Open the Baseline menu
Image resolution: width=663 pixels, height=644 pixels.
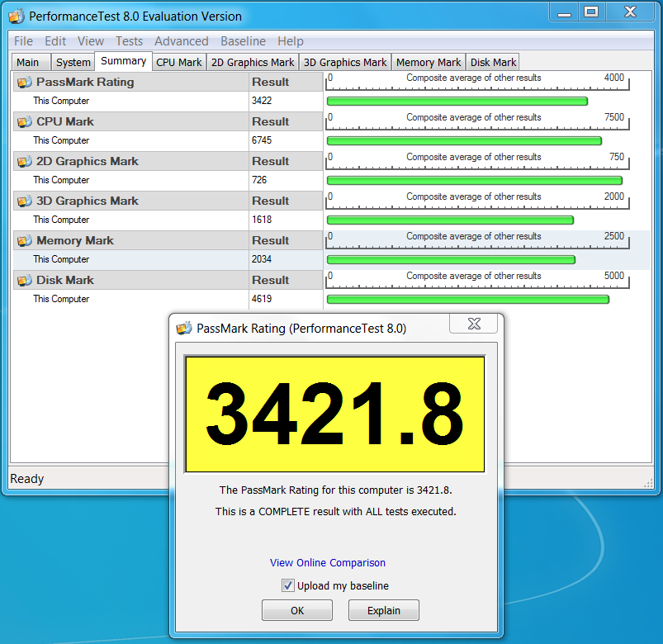point(243,41)
